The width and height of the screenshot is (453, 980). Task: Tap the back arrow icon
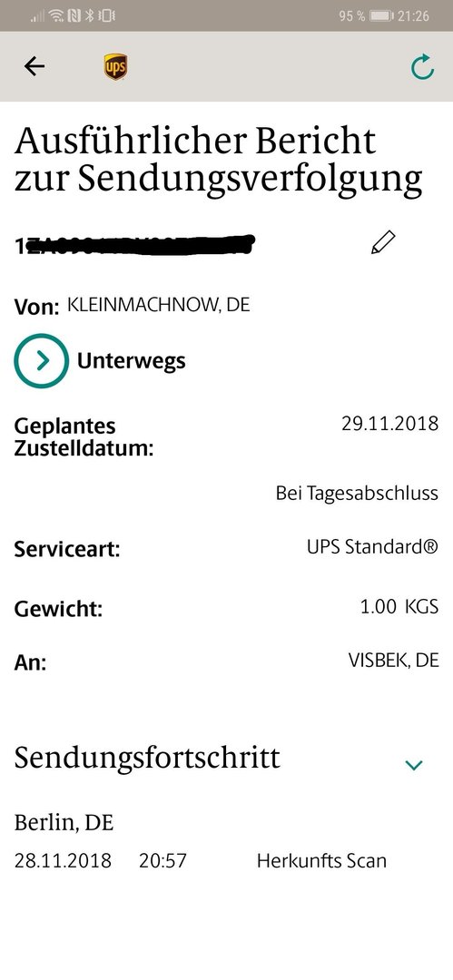34,66
